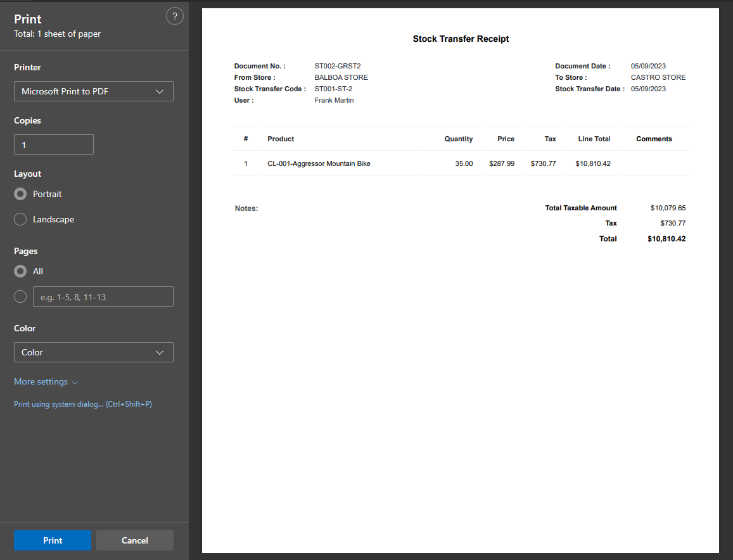Viewport: 733px width, 560px height.
Task: Click the Copies number field
Action: [x=54, y=144]
